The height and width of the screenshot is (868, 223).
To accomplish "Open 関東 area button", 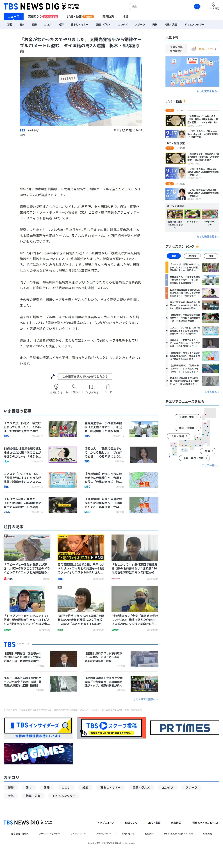I will pos(208,451).
